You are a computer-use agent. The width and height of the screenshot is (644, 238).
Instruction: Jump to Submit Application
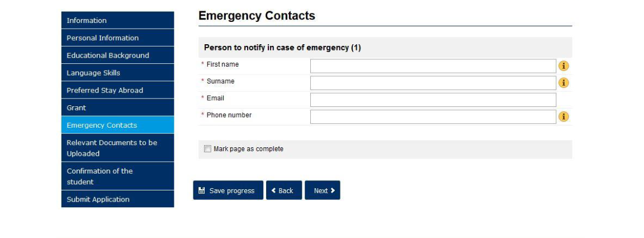[117, 199]
